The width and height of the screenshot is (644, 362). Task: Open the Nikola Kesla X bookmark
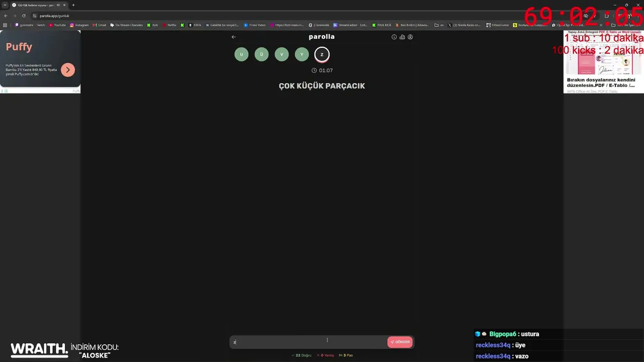click(464, 25)
